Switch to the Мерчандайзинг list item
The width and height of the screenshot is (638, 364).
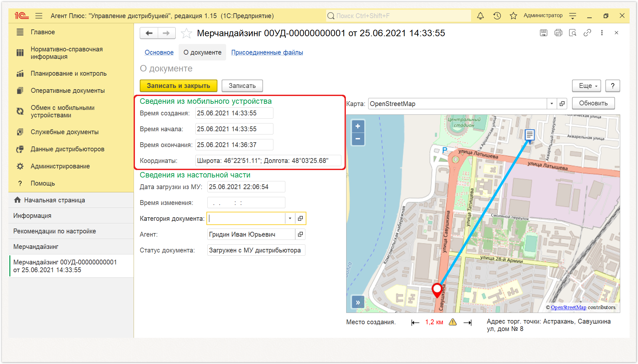click(x=71, y=247)
